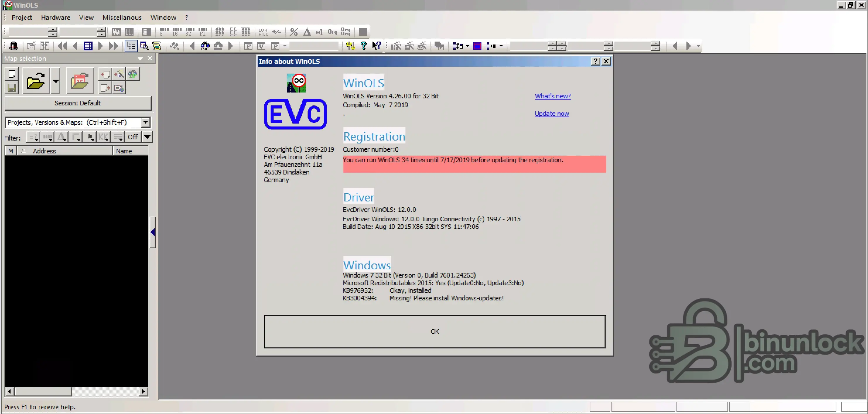
Task: Click the map list horizontal scrollbar thumb
Action: [43, 391]
